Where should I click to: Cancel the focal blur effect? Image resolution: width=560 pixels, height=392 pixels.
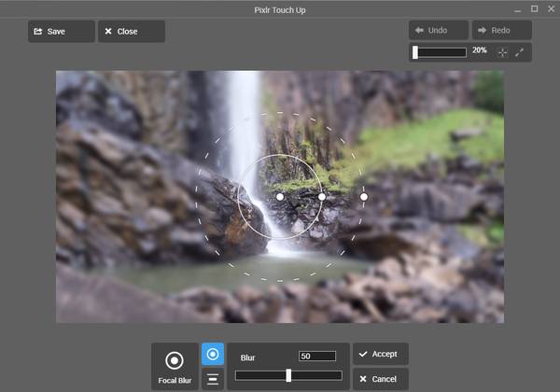[381, 379]
